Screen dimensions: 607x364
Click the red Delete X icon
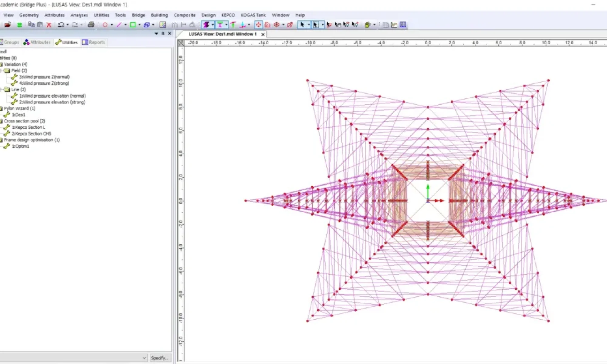(x=49, y=25)
